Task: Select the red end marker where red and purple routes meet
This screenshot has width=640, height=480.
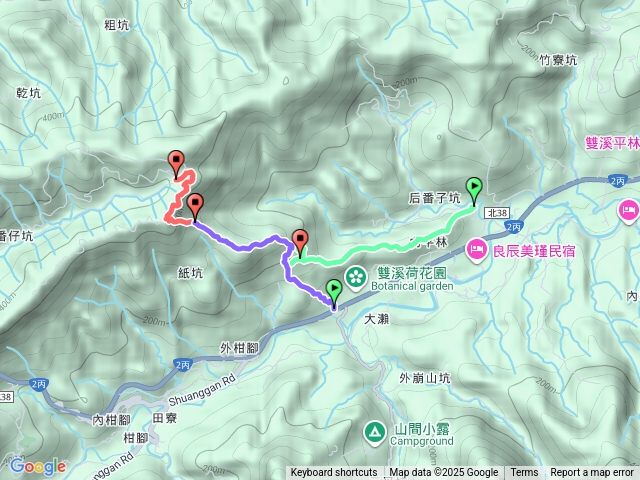Action: click(195, 208)
